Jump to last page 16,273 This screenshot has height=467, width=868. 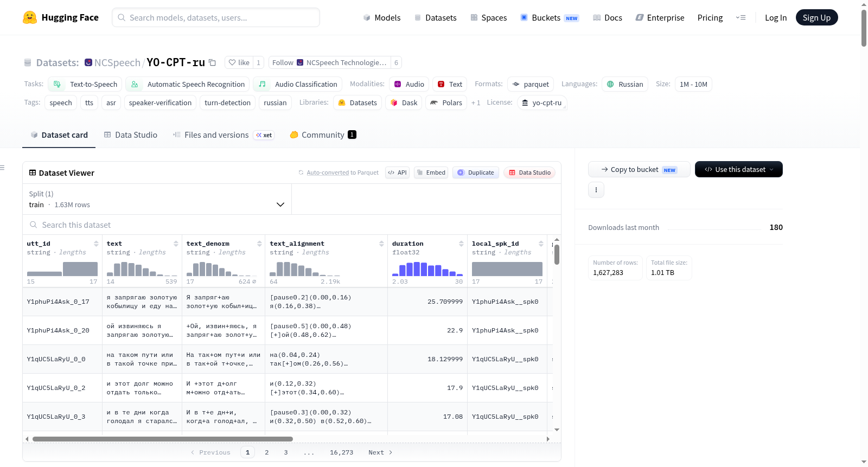tap(341, 452)
